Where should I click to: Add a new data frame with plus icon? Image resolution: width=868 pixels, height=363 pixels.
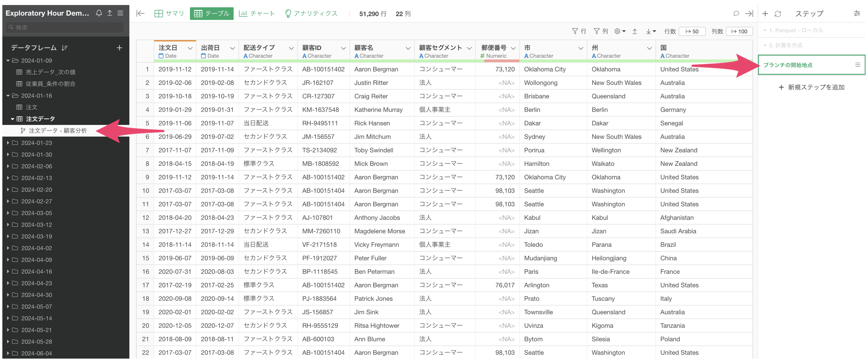coord(119,48)
